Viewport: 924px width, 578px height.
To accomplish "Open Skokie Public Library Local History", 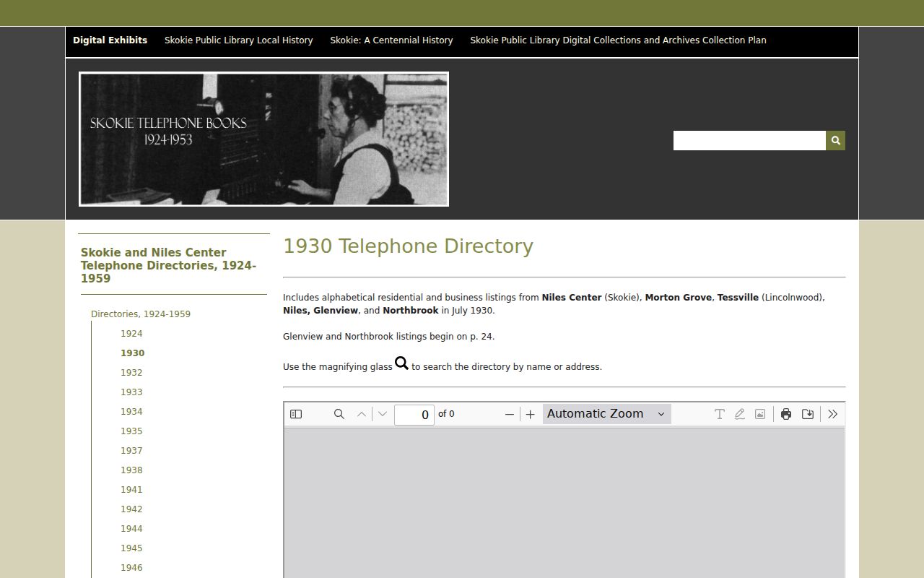I will pos(238,40).
